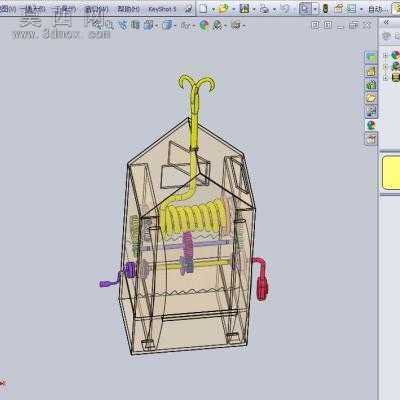The width and height of the screenshot is (400, 400).
Task: Click the Undo icon
Action: click(284, 9)
